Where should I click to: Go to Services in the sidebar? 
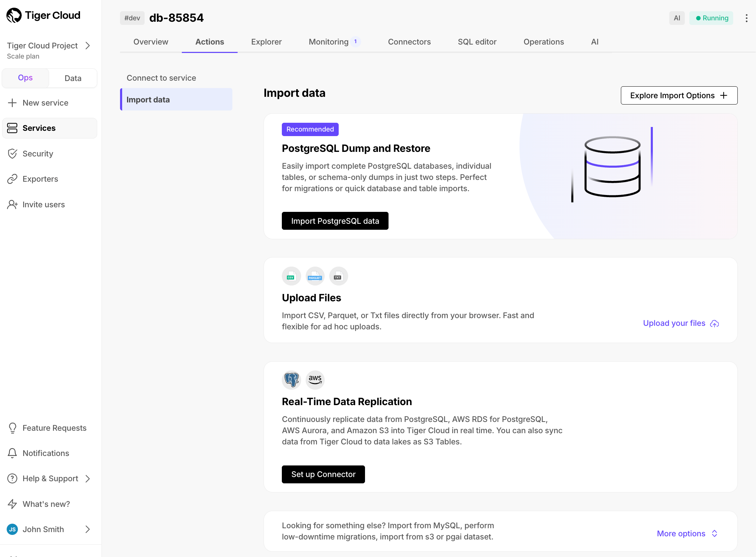click(x=49, y=128)
